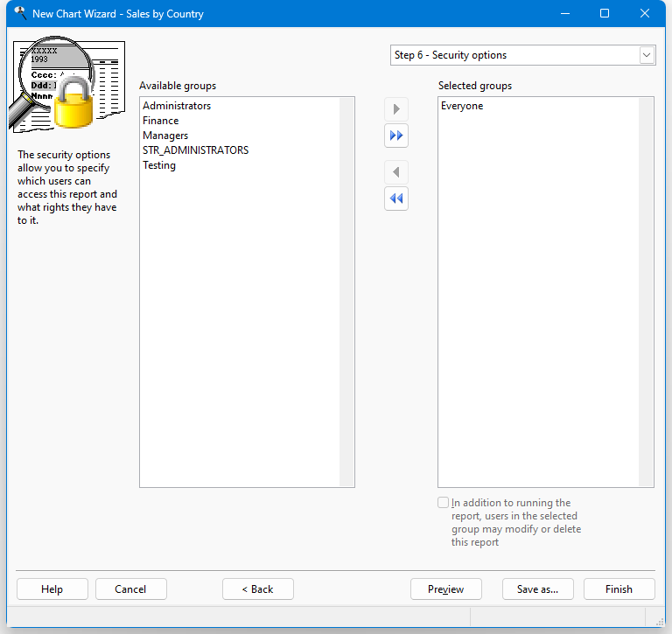
Task: Click the window size grip corner
Action: coord(660,622)
